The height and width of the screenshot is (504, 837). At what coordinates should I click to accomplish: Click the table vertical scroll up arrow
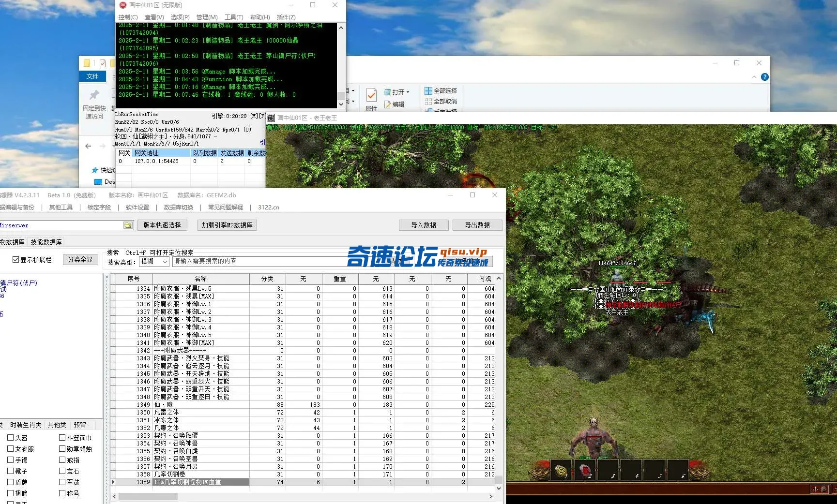point(499,279)
